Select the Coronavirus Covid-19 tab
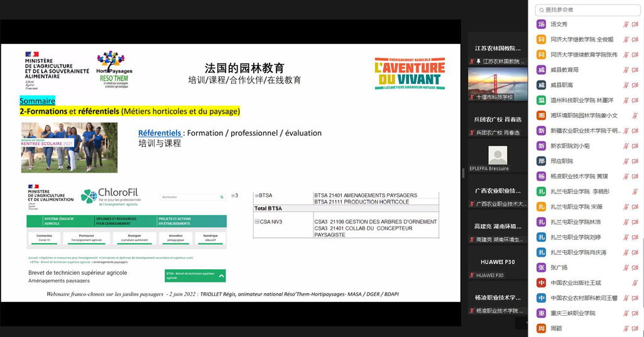Screen dimensions: 644x337 point(45,238)
